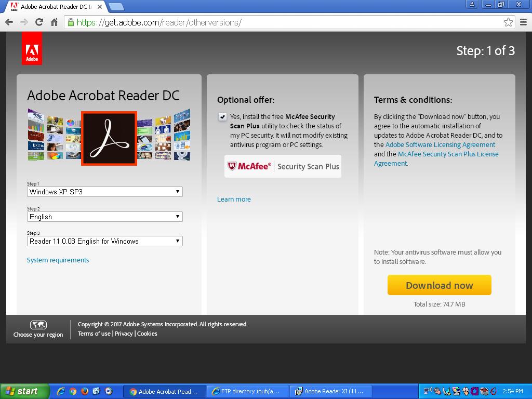
Task: Click the red Adobe logo
Action: 32,48
